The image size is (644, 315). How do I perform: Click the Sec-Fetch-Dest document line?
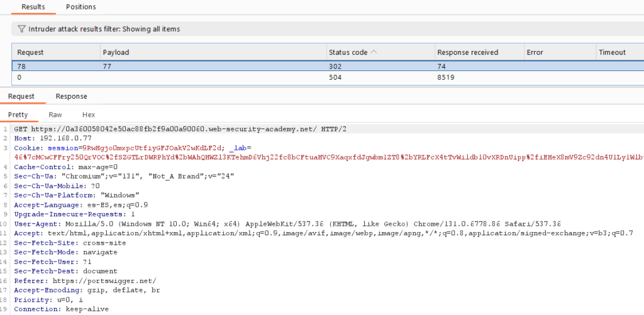pyautogui.click(x=65, y=271)
